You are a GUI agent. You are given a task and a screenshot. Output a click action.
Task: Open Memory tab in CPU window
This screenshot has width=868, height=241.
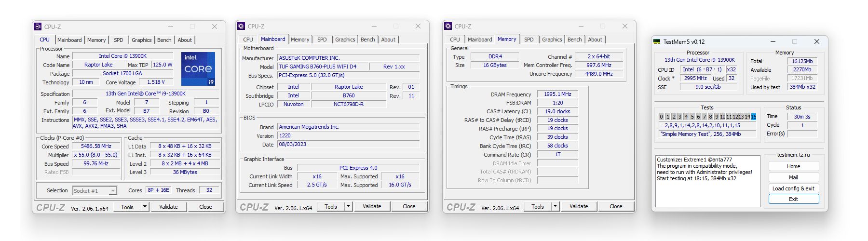(x=96, y=40)
